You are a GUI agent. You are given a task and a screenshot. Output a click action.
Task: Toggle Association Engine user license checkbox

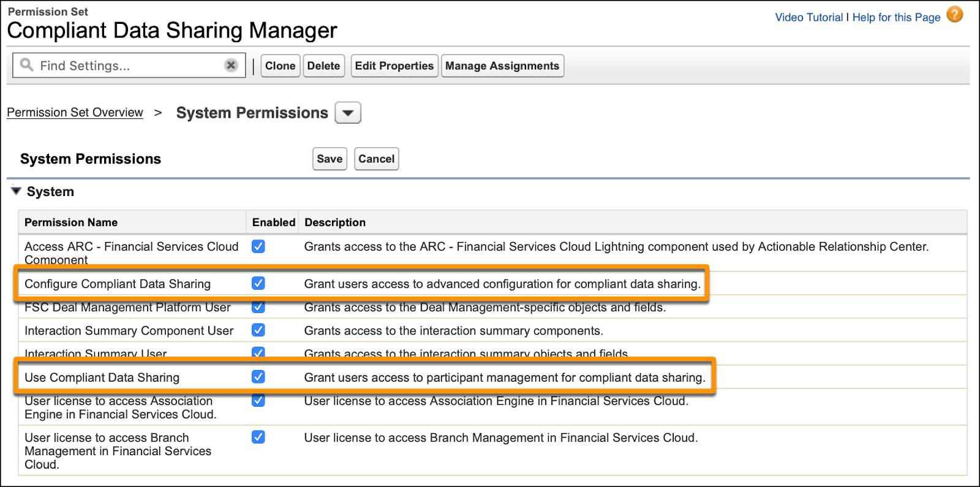click(258, 401)
